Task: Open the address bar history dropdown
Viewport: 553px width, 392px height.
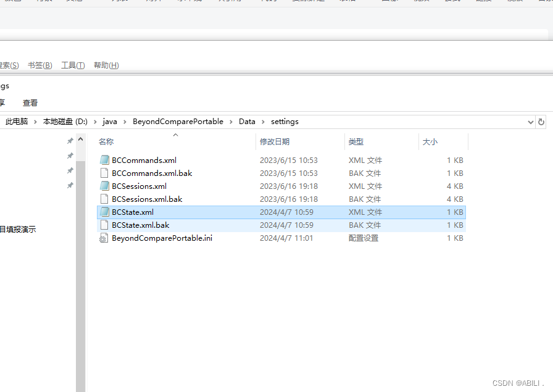Action: (x=530, y=122)
